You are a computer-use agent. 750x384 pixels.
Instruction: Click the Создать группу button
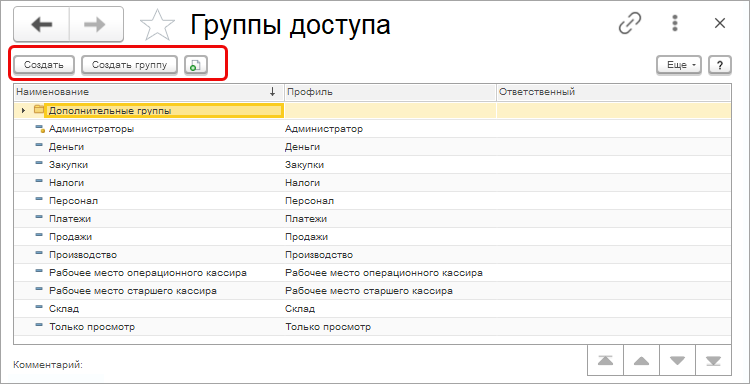click(x=129, y=65)
